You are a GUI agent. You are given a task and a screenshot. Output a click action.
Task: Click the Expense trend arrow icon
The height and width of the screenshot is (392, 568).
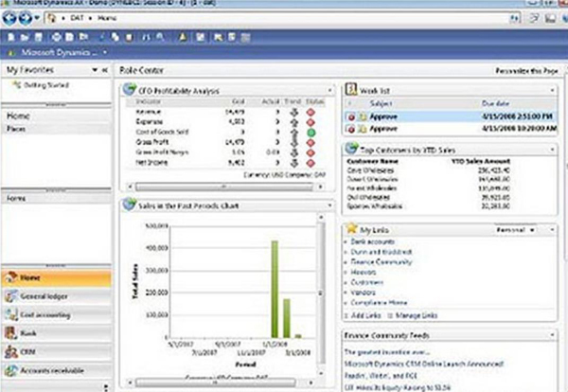(x=294, y=122)
